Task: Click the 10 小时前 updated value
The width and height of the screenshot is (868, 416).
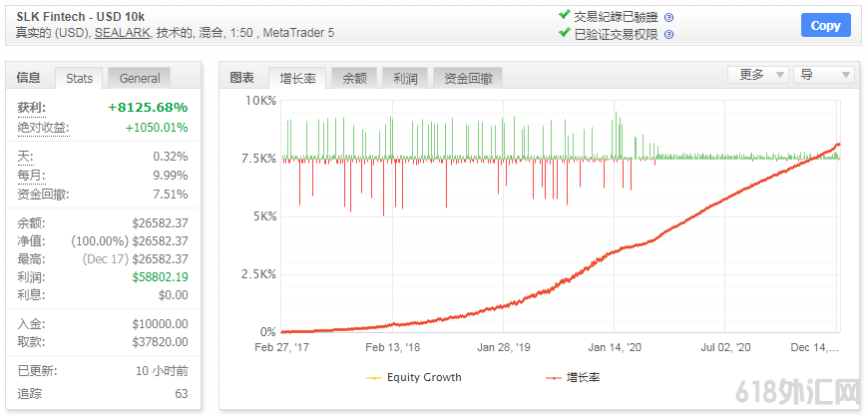Action: pyautogui.click(x=162, y=371)
